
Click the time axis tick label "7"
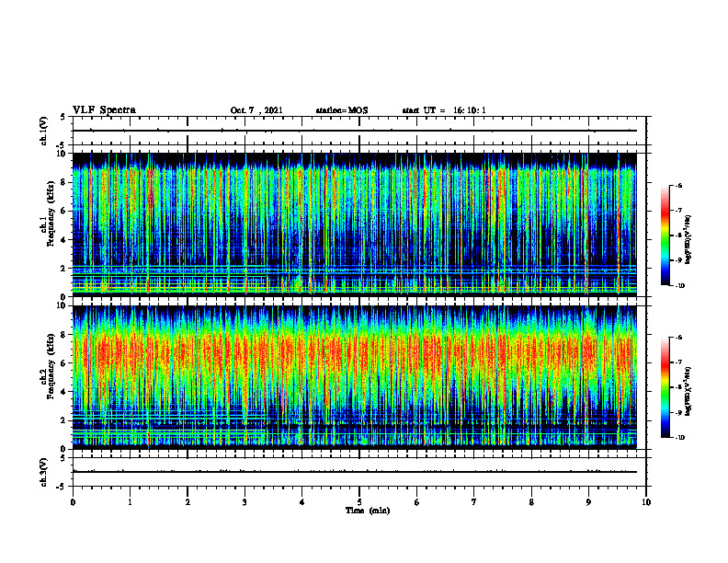click(474, 502)
